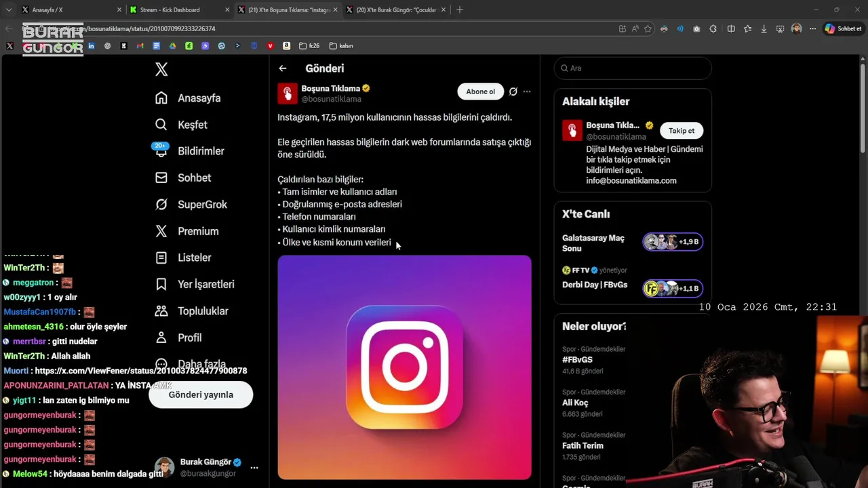Open the Amazon bookmark
The image size is (868, 488).
click(x=286, y=45)
